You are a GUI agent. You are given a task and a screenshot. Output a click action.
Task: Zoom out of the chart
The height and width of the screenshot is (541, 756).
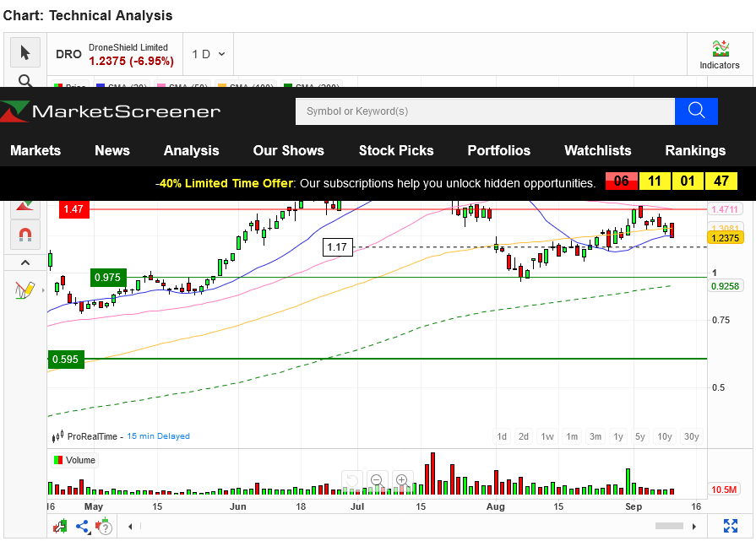[x=377, y=480]
